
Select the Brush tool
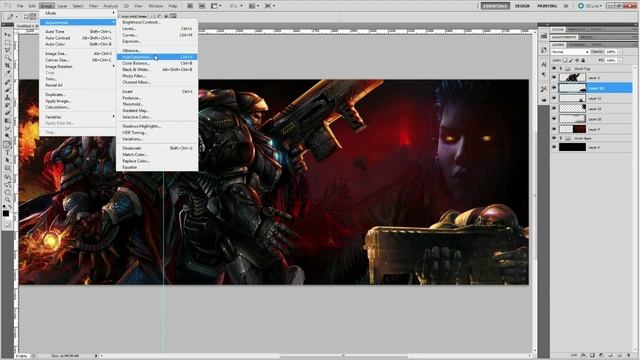click(7, 90)
